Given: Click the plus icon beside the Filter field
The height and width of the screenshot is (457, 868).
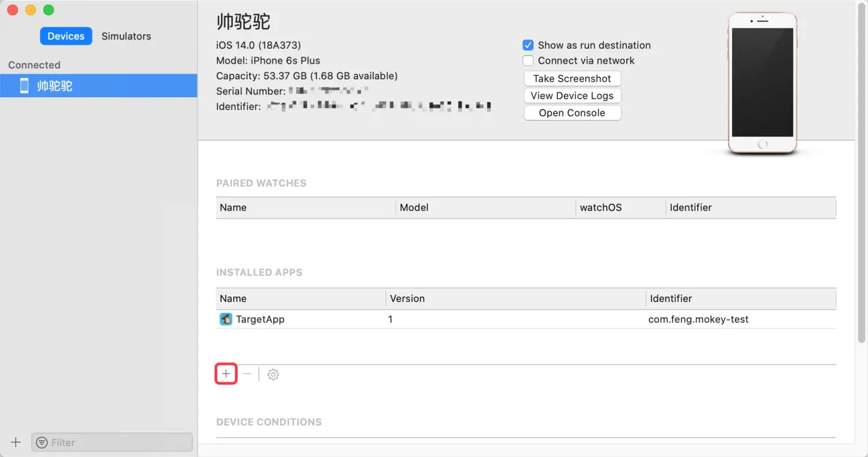Looking at the screenshot, I should tap(16, 443).
